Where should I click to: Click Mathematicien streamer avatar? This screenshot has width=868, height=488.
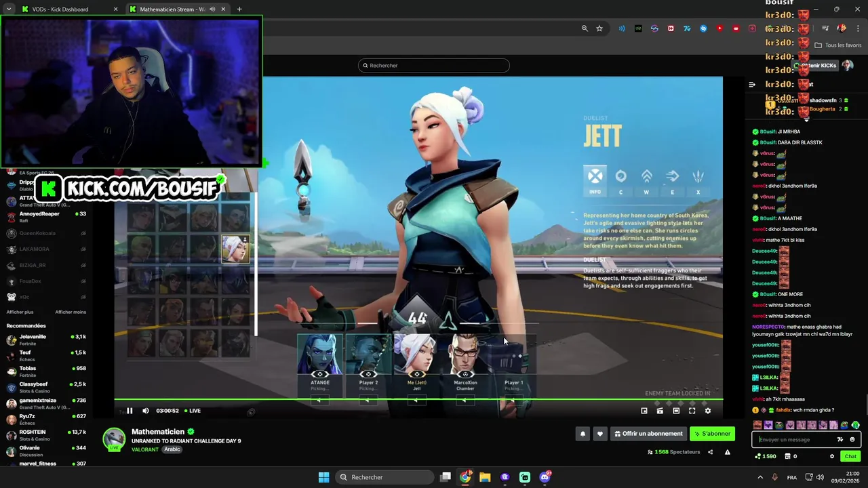pos(114,439)
